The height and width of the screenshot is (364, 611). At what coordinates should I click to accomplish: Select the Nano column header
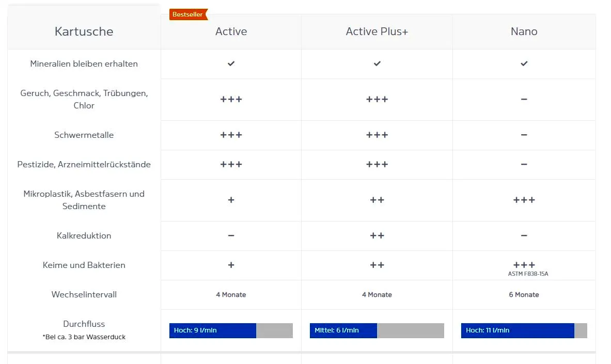click(524, 31)
